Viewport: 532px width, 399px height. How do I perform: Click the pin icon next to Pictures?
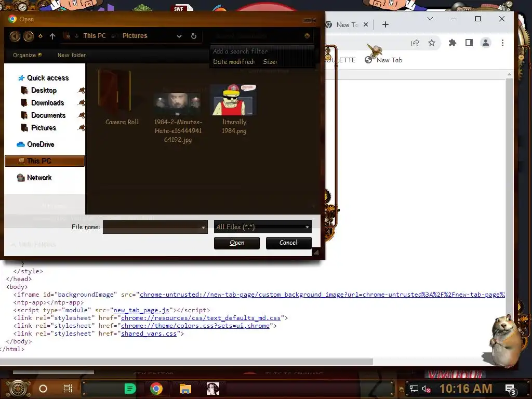[x=82, y=128]
